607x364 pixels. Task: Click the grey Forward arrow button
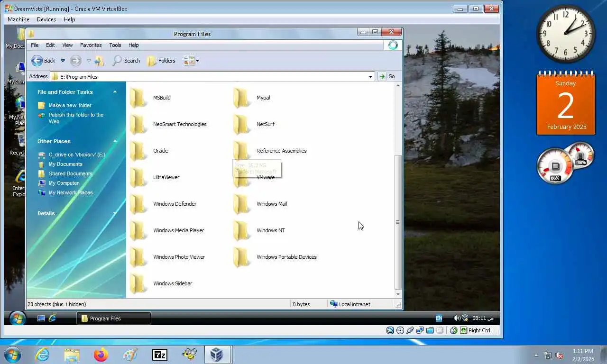coord(75,61)
